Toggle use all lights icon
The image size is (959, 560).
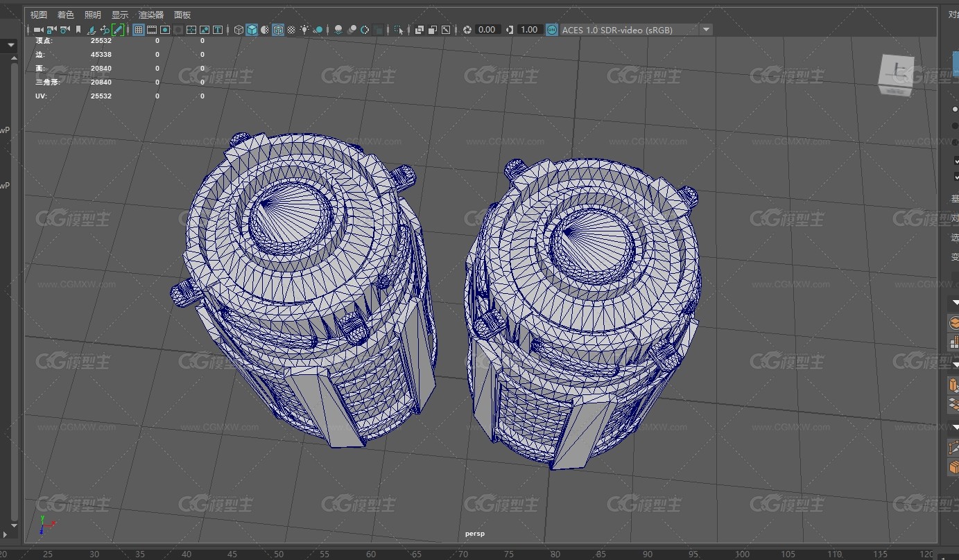(x=304, y=30)
